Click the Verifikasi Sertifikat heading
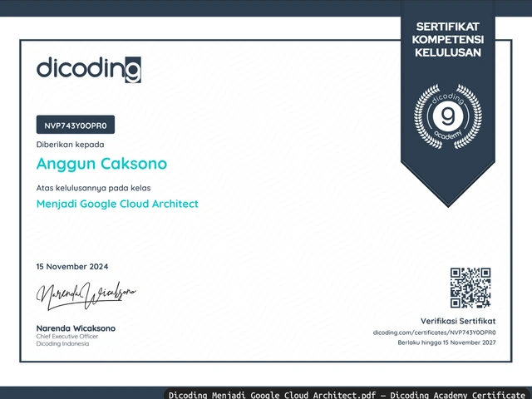This screenshot has width=532, height=399. [458, 321]
